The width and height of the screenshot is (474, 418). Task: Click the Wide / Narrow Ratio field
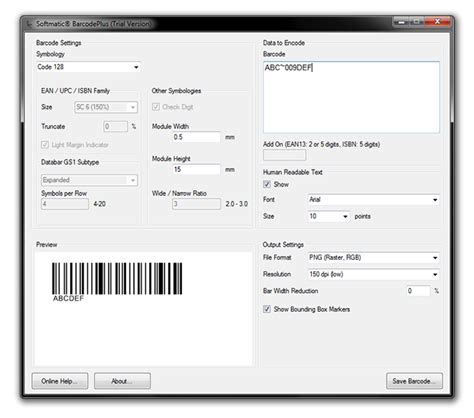[x=197, y=204]
